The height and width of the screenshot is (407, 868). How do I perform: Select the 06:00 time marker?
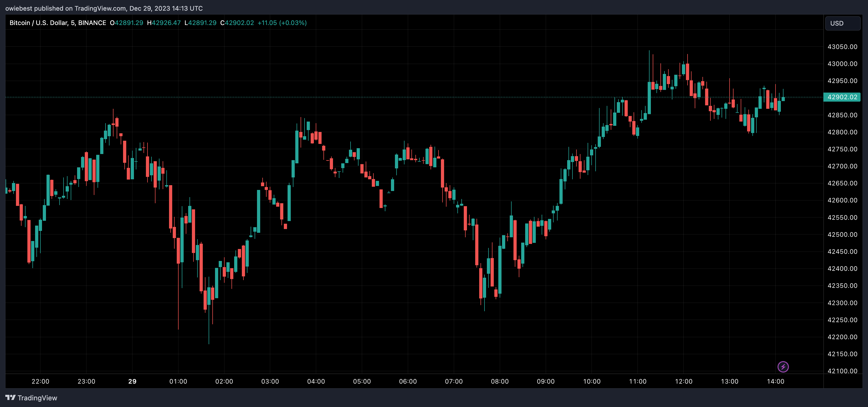click(x=408, y=381)
